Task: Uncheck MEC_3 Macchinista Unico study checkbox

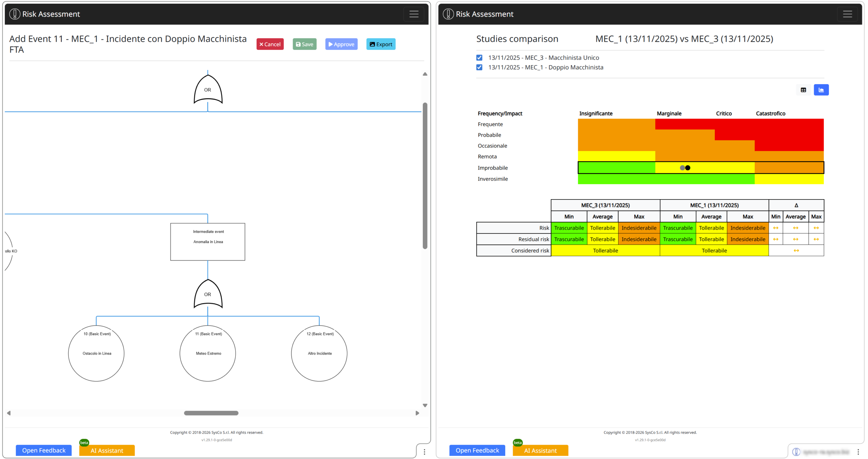Action: (479, 58)
